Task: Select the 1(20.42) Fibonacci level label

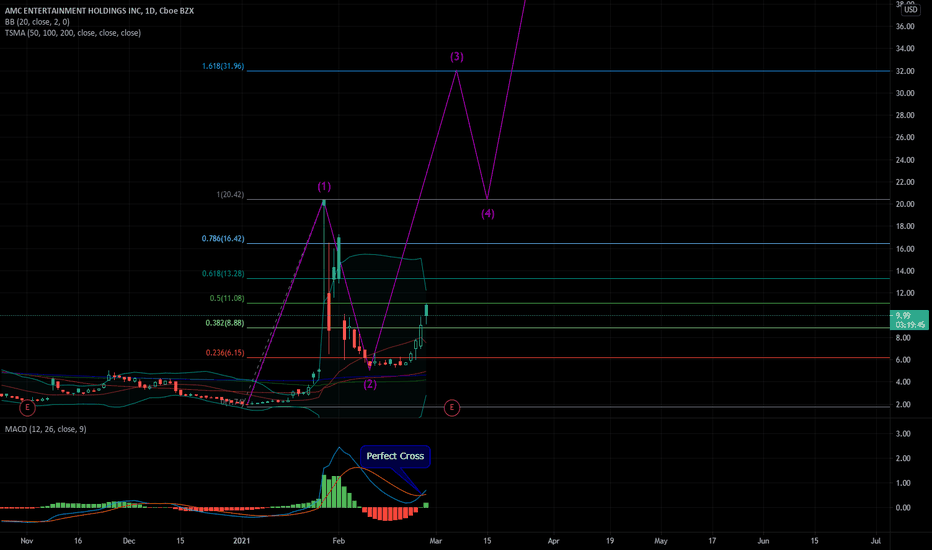Action: (230, 194)
